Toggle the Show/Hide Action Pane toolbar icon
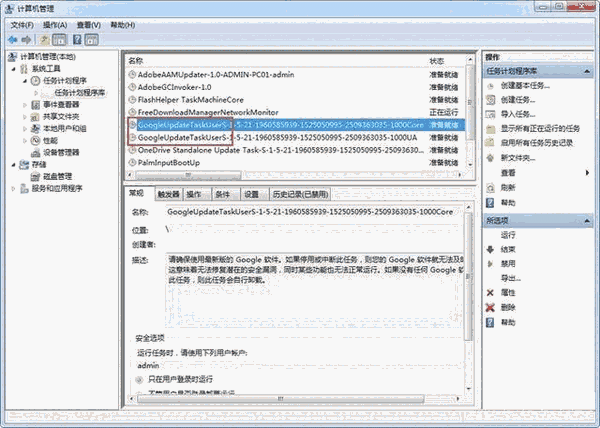600x428 pixels. [91, 39]
